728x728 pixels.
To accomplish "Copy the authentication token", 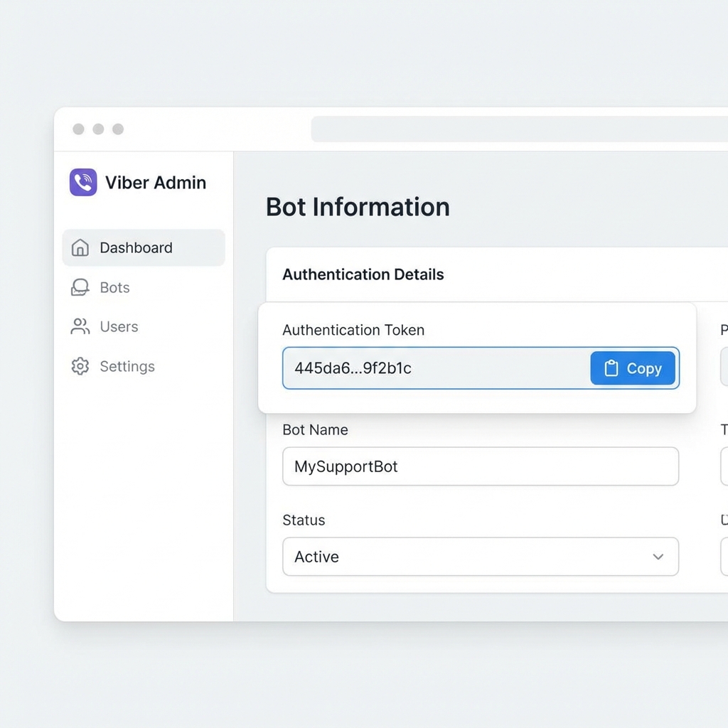I will [x=632, y=368].
